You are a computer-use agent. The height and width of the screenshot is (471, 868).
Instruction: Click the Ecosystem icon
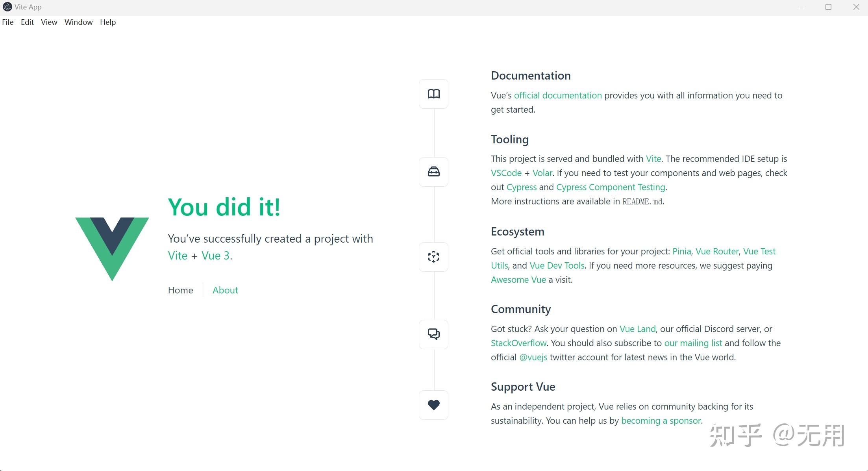[x=433, y=257]
